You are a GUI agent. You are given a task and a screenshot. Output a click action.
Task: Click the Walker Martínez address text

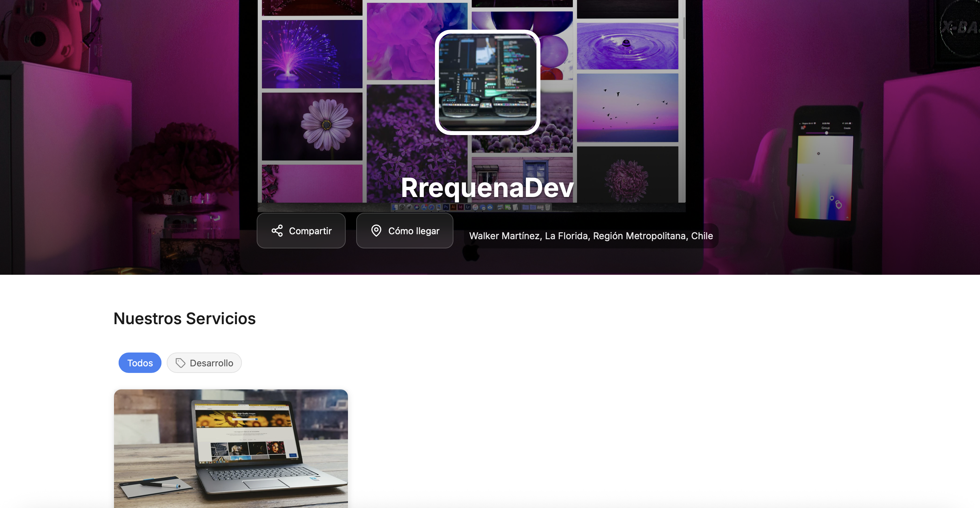pos(591,236)
